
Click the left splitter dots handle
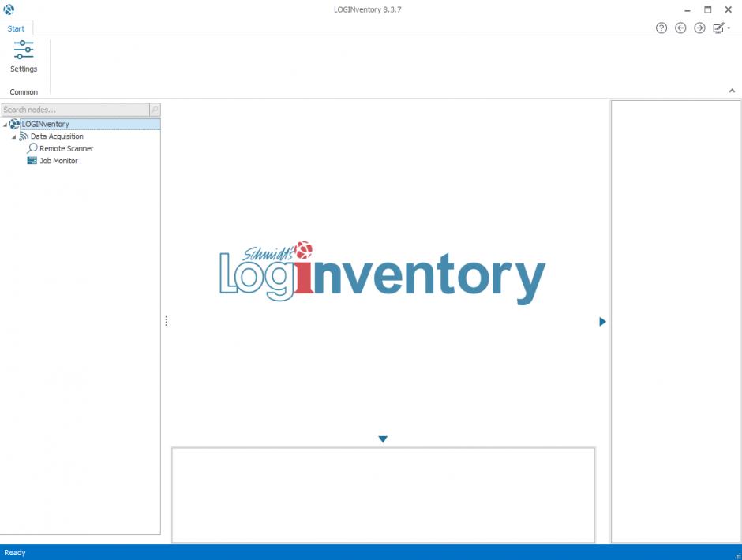click(166, 321)
